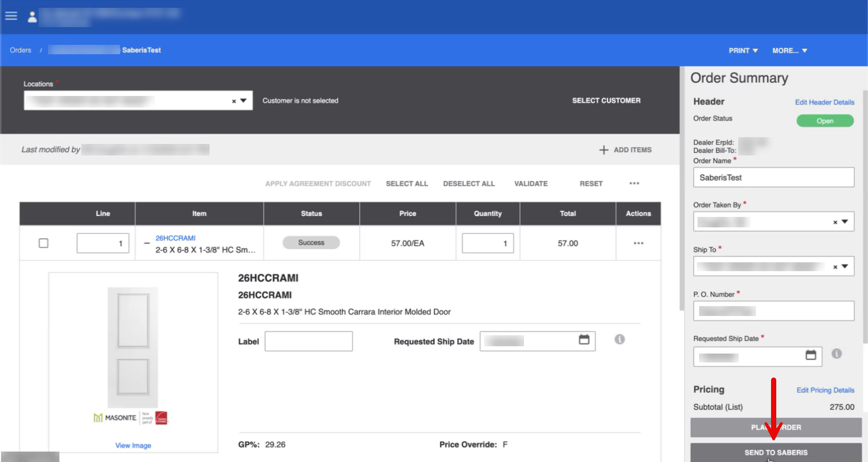Click info icon beside line item ship date
The height and width of the screenshot is (462, 868).
tap(619, 339)
